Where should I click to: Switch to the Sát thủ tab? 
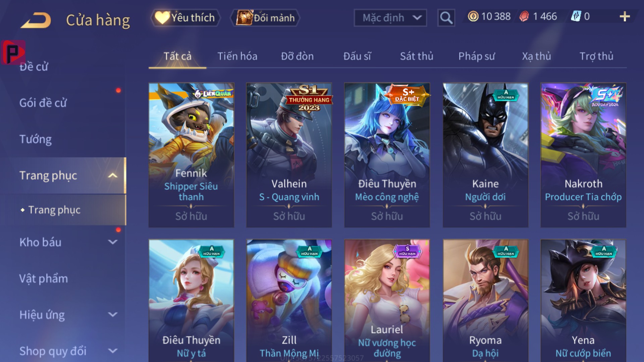[x=417, y=56]
